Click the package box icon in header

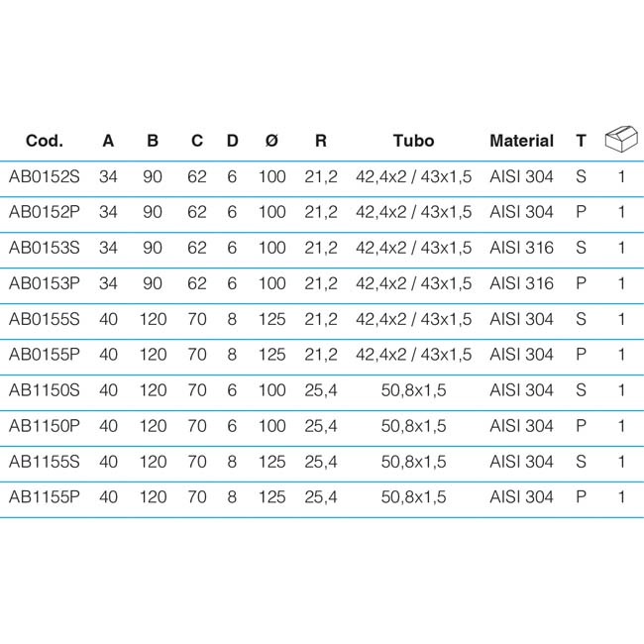[621, 139]
